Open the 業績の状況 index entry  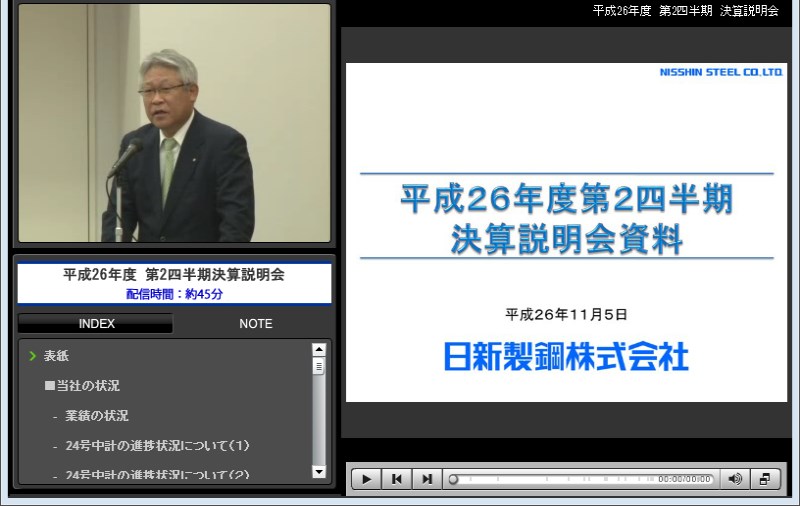[96, 416]
